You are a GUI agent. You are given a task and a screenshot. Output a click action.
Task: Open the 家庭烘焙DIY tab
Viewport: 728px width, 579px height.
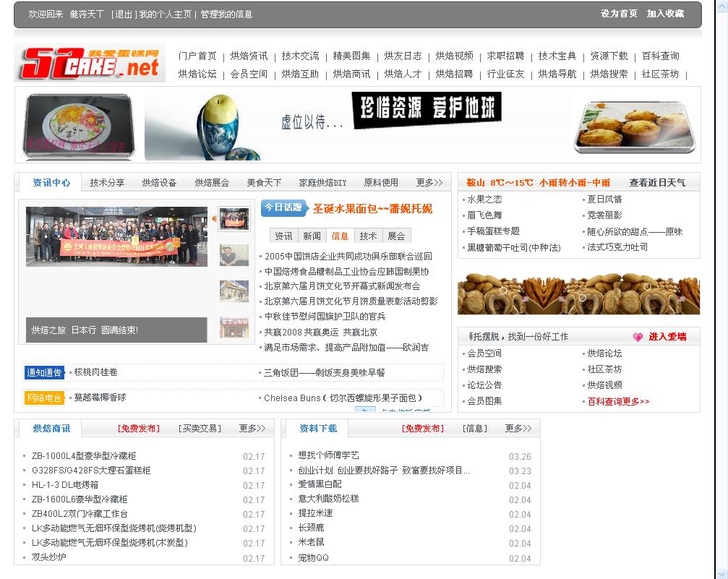pyautogui.click(x=322, y=182)
